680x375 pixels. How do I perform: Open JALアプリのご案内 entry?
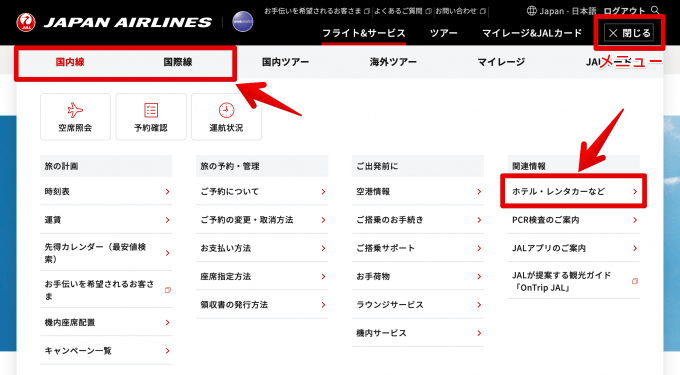[574, 248]
